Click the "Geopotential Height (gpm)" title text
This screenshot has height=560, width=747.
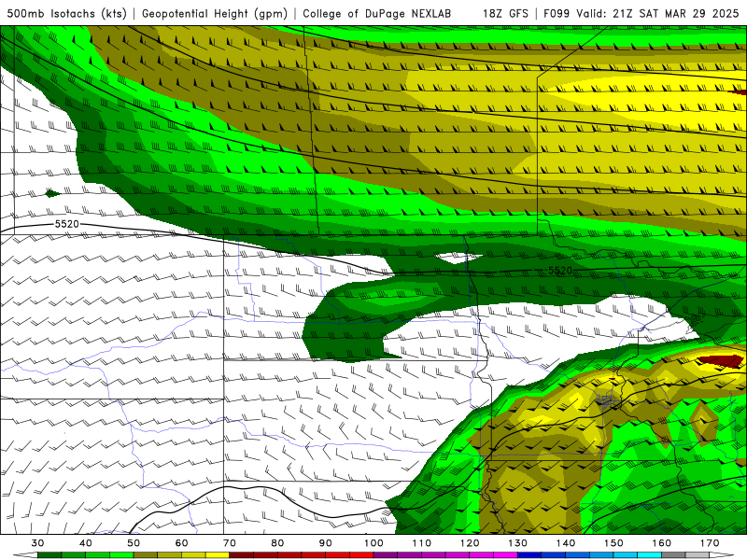pyautogui.click(x=215, y=13)
